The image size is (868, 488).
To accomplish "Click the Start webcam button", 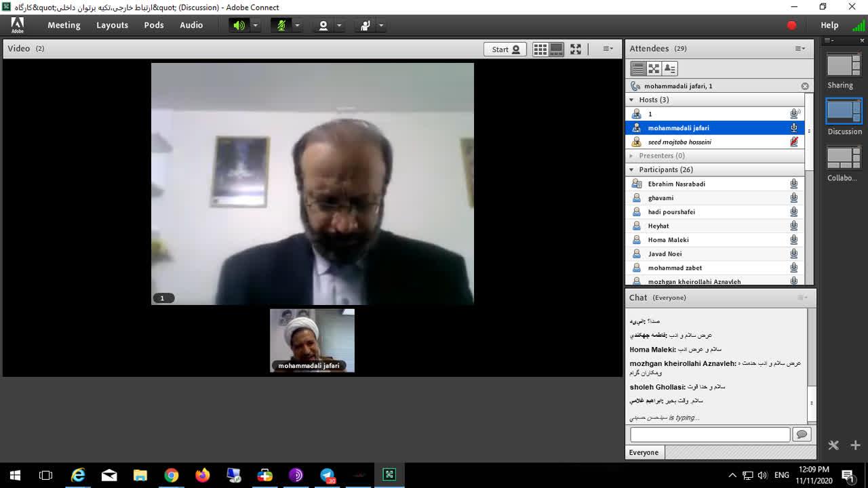I will point(505,49).
